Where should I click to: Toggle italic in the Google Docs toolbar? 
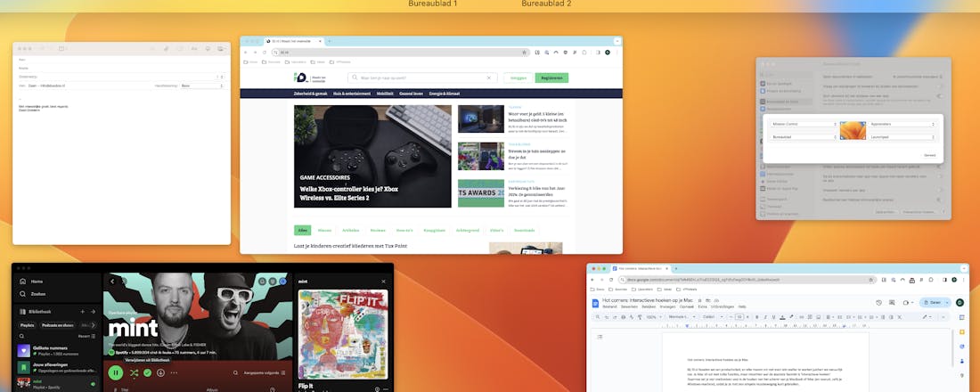coord(765,317)
